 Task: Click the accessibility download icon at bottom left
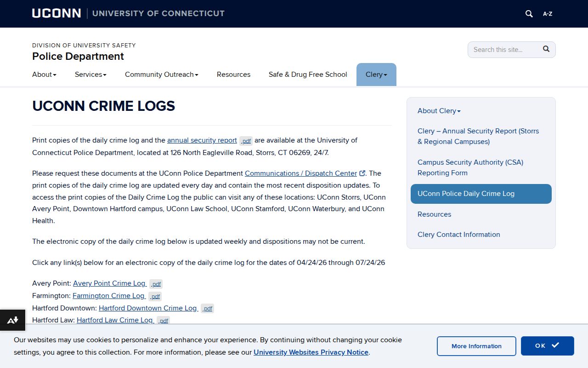click(x=12, y=320)
